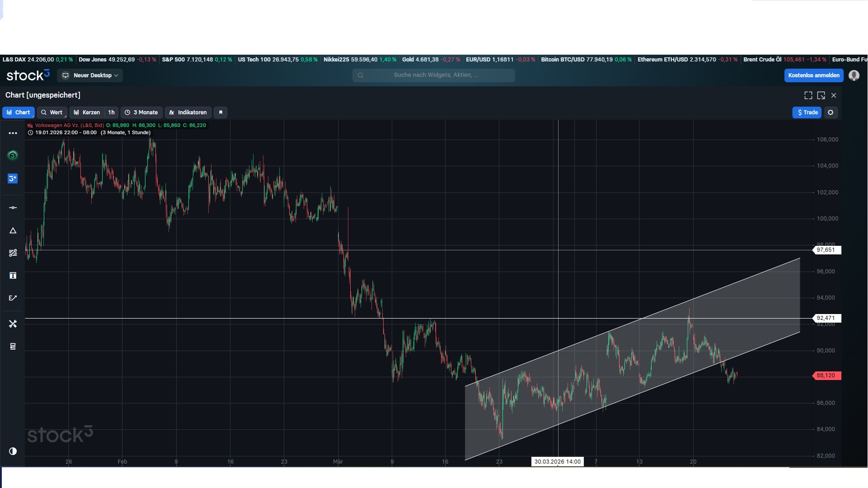Open the three-dots more options menu
This screenshot has height=488, width=868.
tap(13, 133)
